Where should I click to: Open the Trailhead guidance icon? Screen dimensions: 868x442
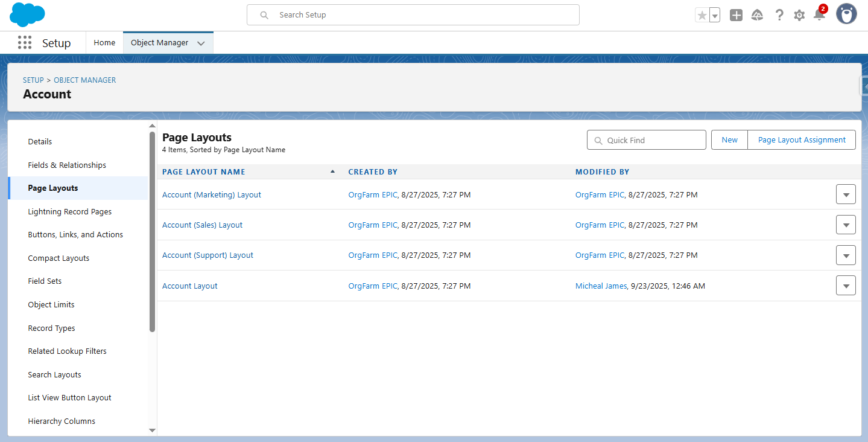[x=758, y=15]
